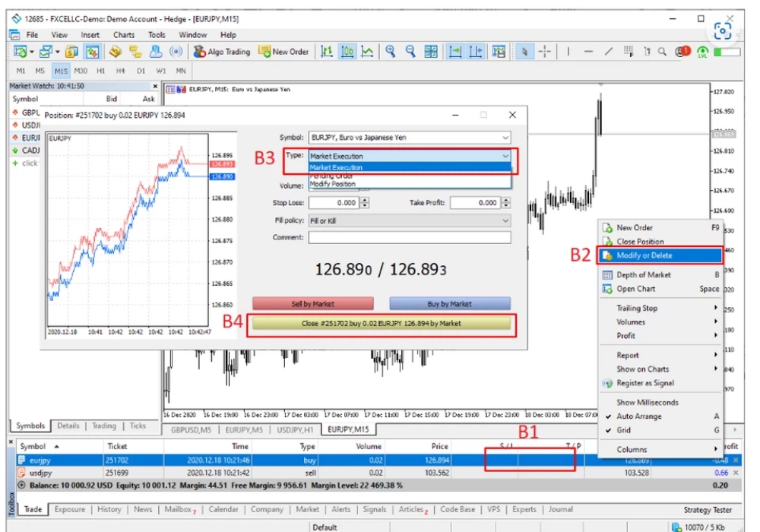This screenshot has height=532, width=760.
Task: Click the Take Profit value field
Action: (x=476, y=203)
